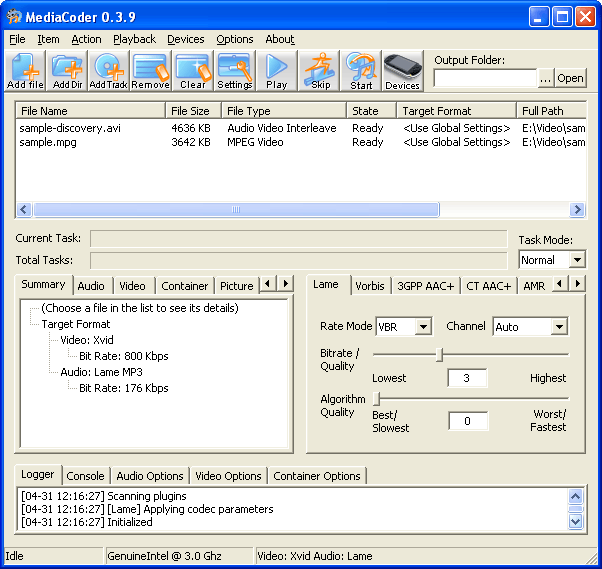The height and width of the screenshot is (569, 602).
Task: Sort by File Name column header
Action: [91, 111]
